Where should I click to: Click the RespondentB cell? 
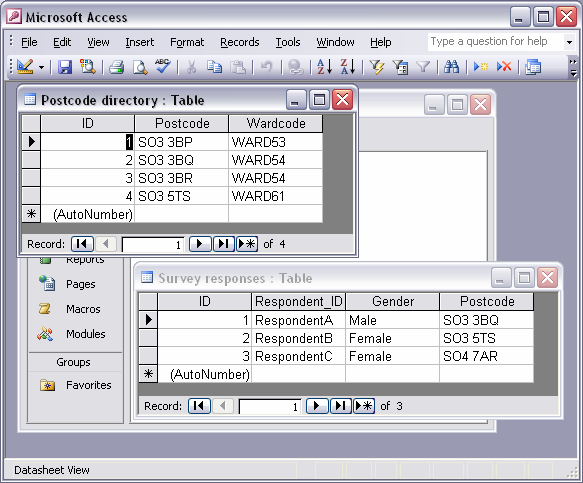point(299,338)
